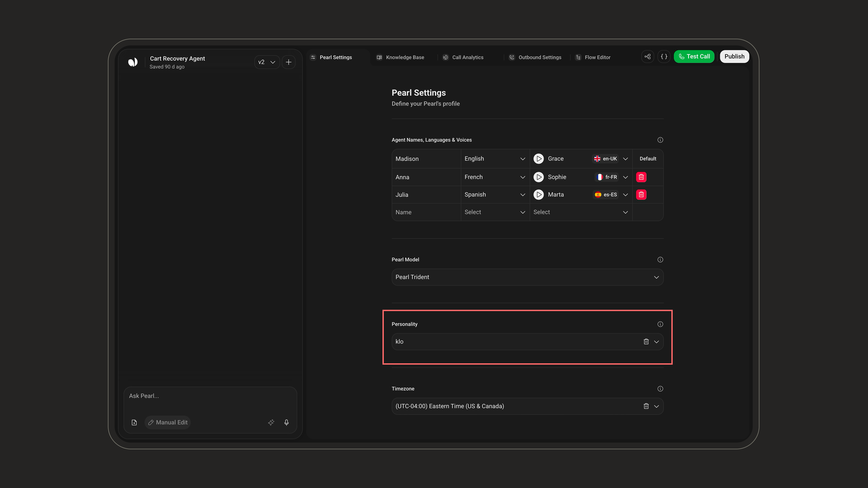Expand the Grace voice dropdown chevron
868x488 pixels.
[625, 159]
